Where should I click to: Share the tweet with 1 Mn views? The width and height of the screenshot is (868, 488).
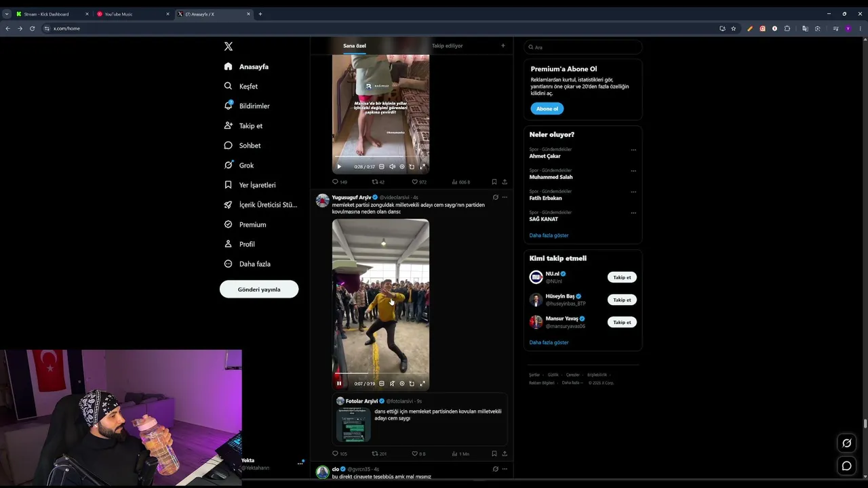click(x=505, y=453)
